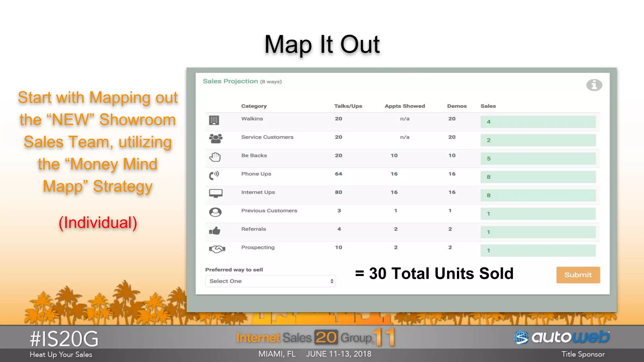Click the Service Customers group icon
The height and width of the screenshot is (362, 644).
pos(216,139)
